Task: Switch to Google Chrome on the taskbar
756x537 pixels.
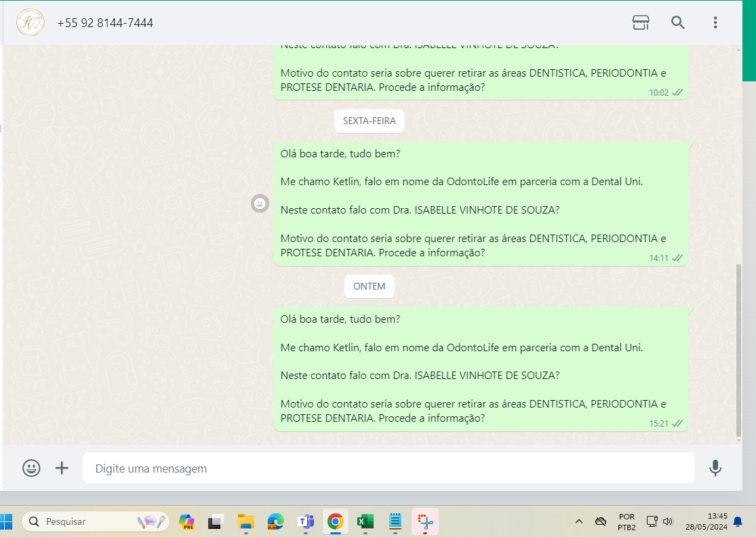Action: 336,521
